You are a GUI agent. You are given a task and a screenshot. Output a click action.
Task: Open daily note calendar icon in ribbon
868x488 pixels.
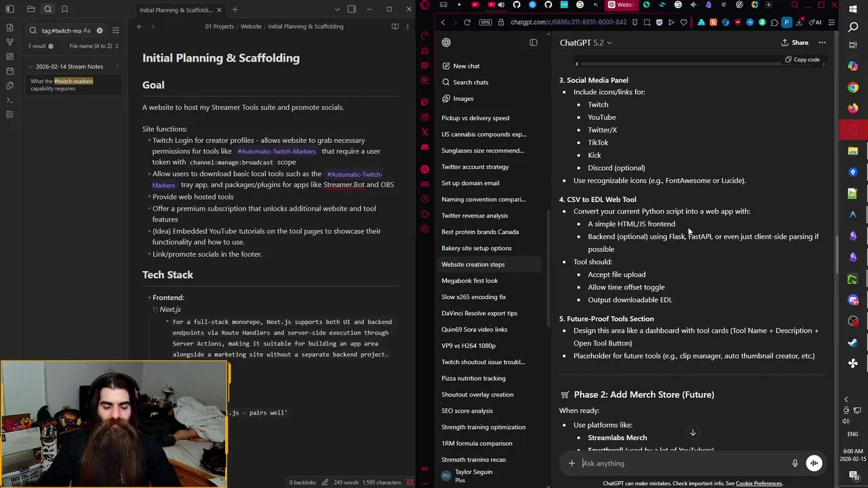coord(9,71)
